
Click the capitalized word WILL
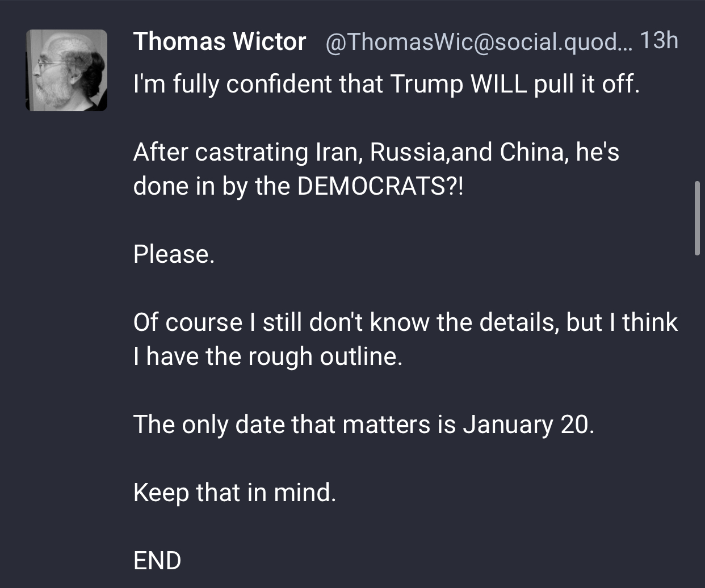499,85
